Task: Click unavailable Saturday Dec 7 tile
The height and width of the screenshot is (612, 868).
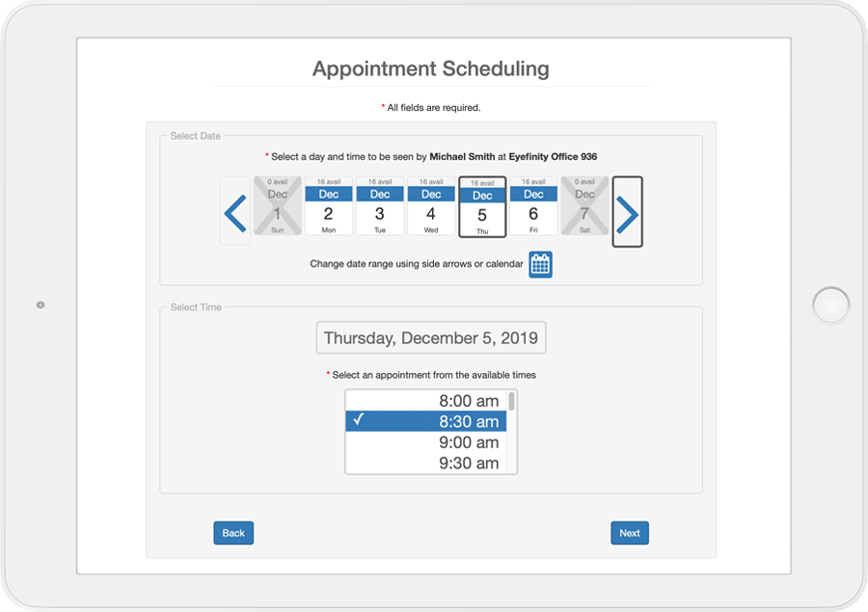Action: [584, 206]
